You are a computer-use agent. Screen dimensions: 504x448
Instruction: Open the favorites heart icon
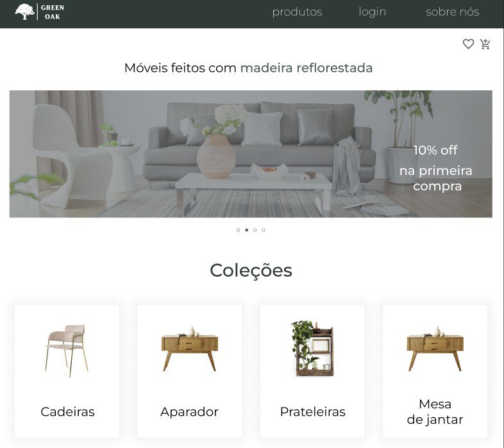468,44
